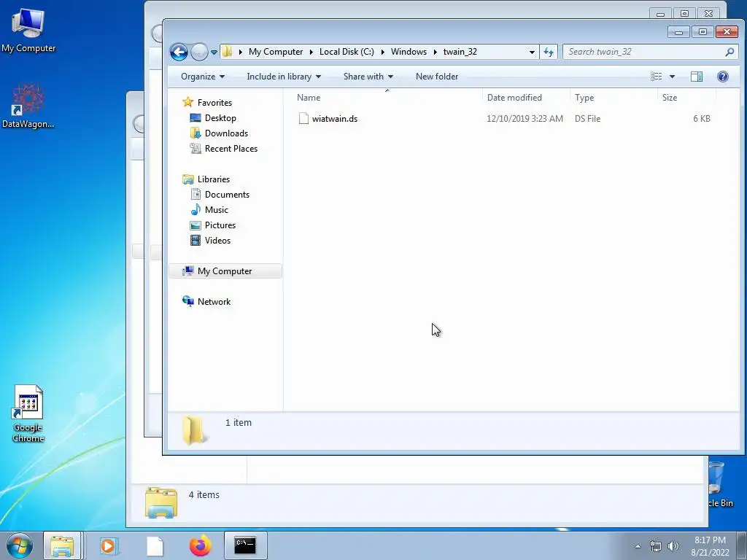This screenshot has width=747, height=560.
Task: Click the greyed Forward navigation arrow
Action: pyautogui.click(x=198, y=52)
